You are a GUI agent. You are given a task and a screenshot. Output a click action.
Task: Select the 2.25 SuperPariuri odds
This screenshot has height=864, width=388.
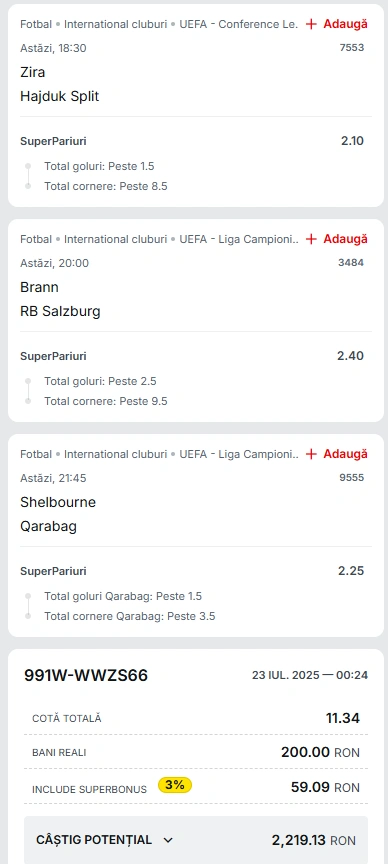[351, 571]
